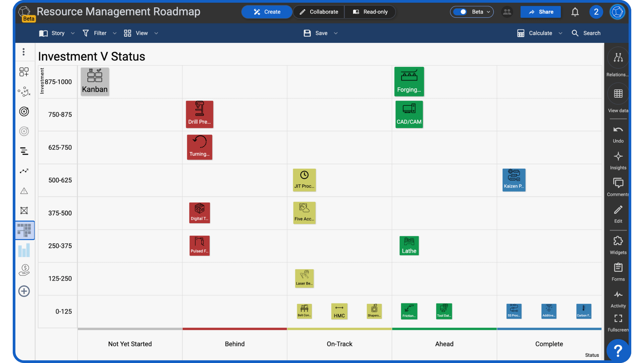
Task: Open the View menu
Action: coord(141,33)
